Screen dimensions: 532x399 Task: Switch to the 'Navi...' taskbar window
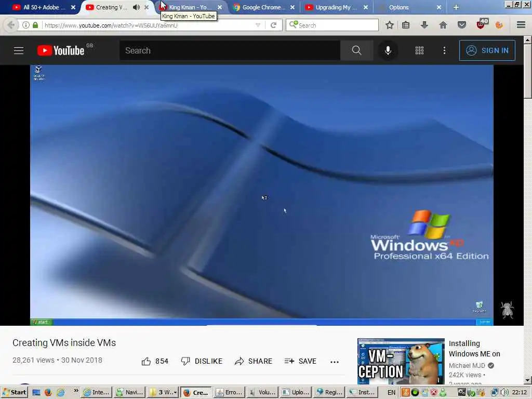[130, 393]
